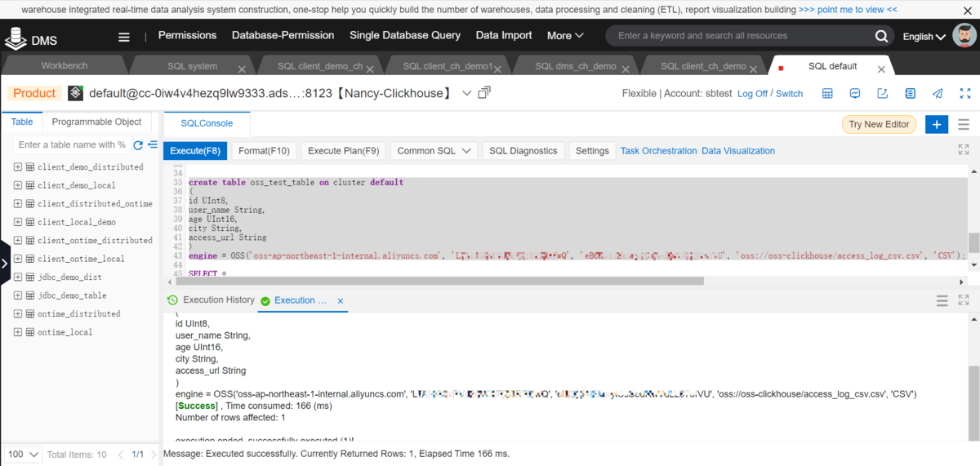
Task: Open the Permissions menu
Action: pos(187,36)
